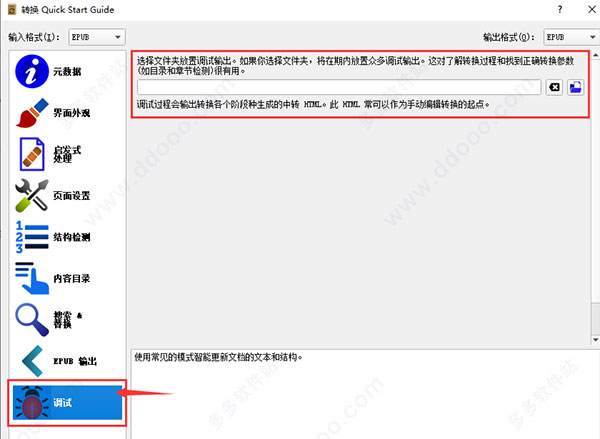Click the 输入格式(I) label
Screen dimensions: 600x439
tap(34, 37)
